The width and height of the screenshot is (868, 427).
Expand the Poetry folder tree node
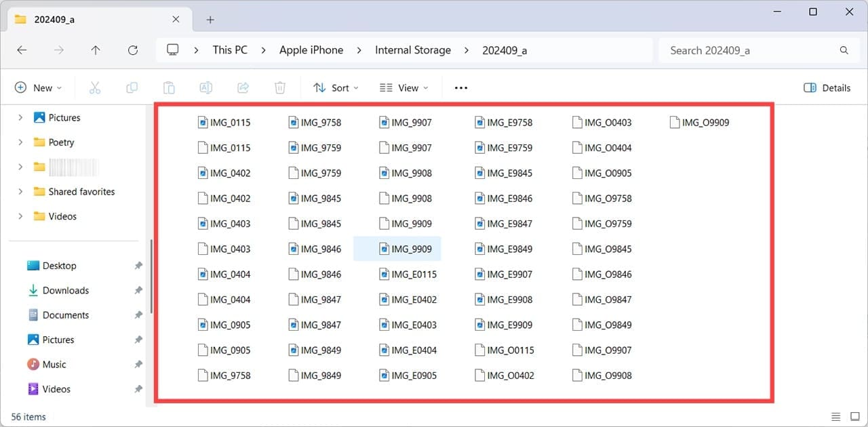coord(20,142)
